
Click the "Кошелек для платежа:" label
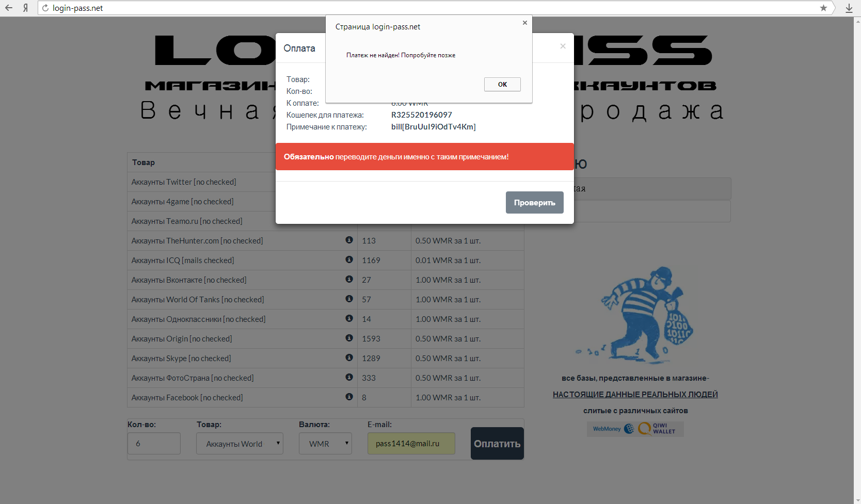[325, 115]
